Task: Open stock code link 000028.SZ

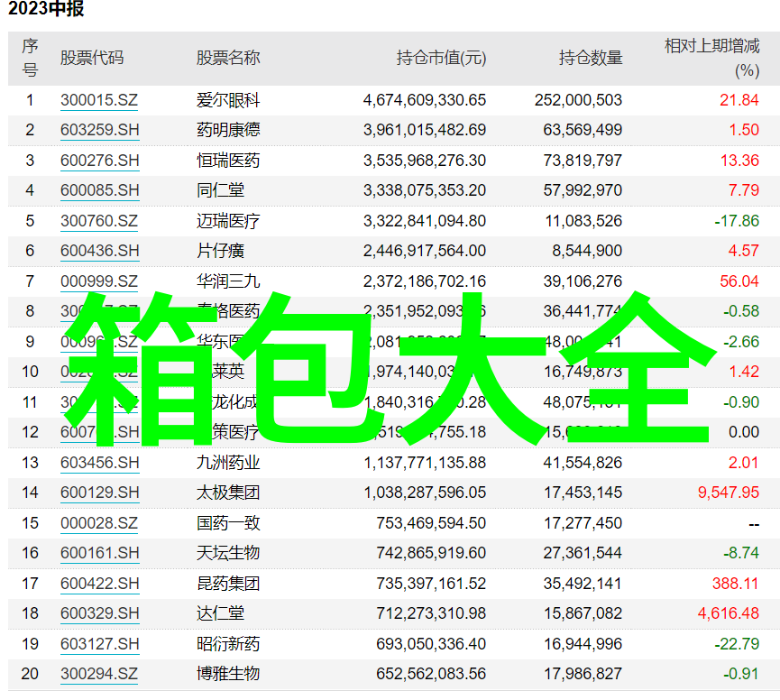Action: [99, 523]
